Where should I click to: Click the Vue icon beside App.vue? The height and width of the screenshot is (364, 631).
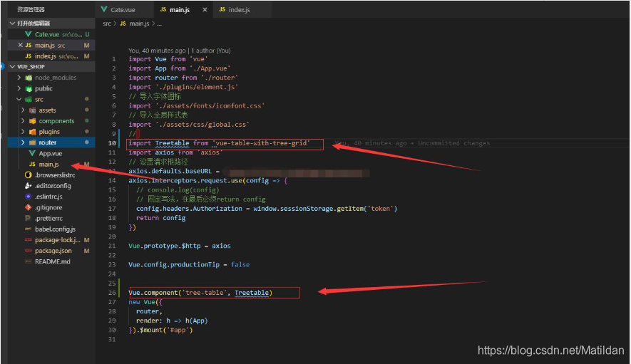coord(32,153)
